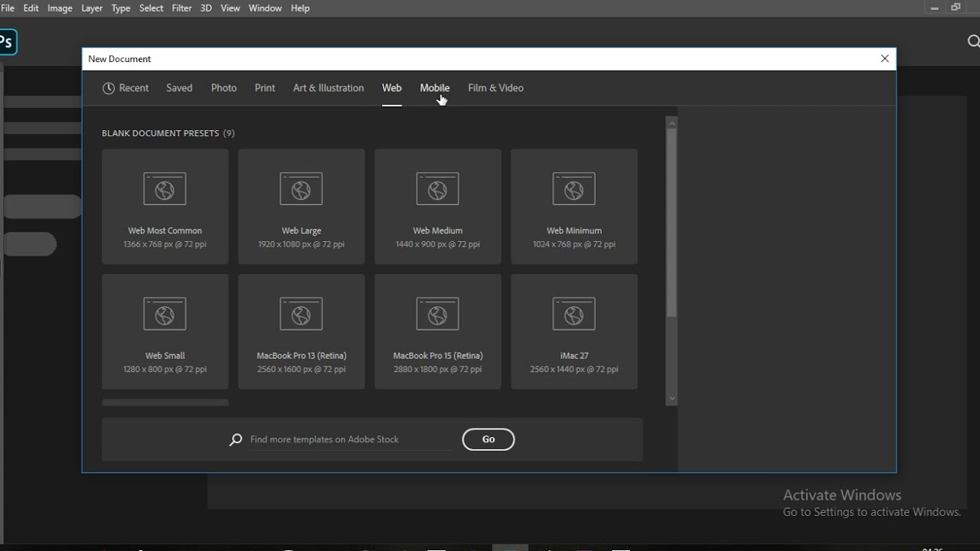Switch to the Saved tab
This screenshot has width=980, height=551.
coord(179,88)
